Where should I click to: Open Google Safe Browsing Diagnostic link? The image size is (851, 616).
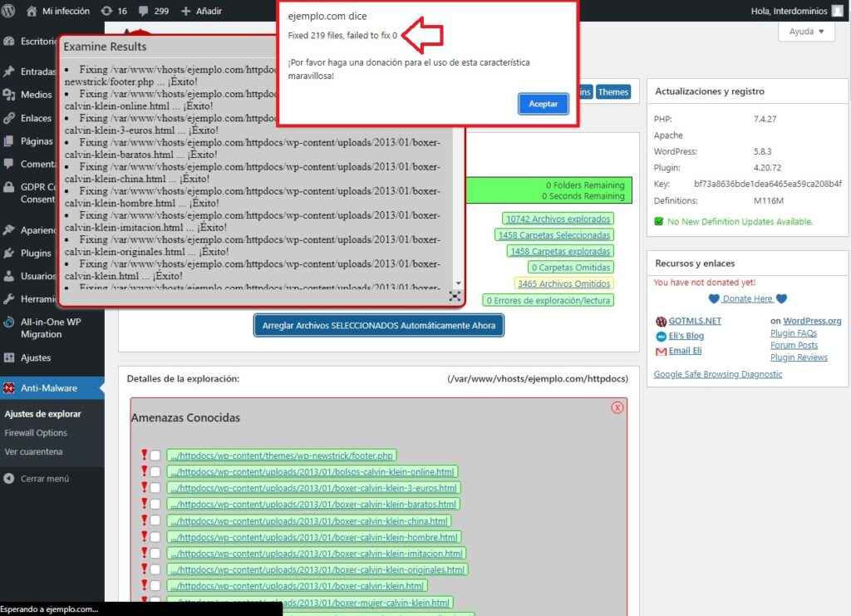[718, 374]
